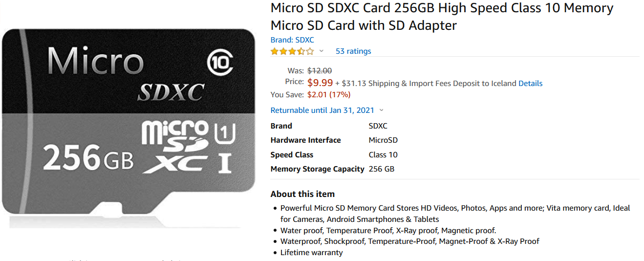Click the U1 speed symbol on the card
The width and height of the screenshot is (644, 261).
(x=225, y=132)
